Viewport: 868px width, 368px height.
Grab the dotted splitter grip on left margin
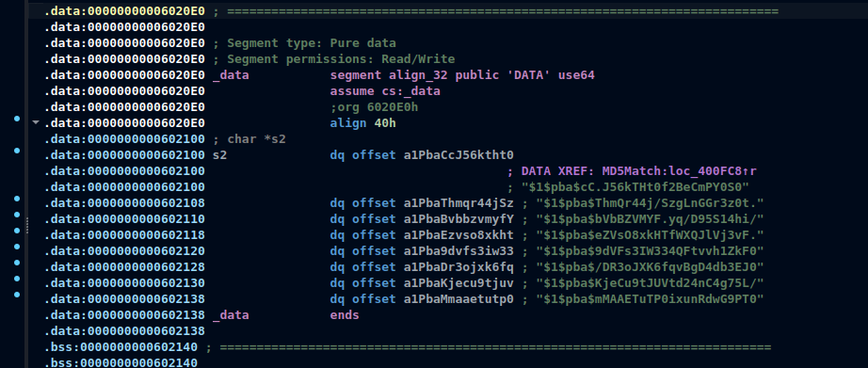tap(27, 225)
